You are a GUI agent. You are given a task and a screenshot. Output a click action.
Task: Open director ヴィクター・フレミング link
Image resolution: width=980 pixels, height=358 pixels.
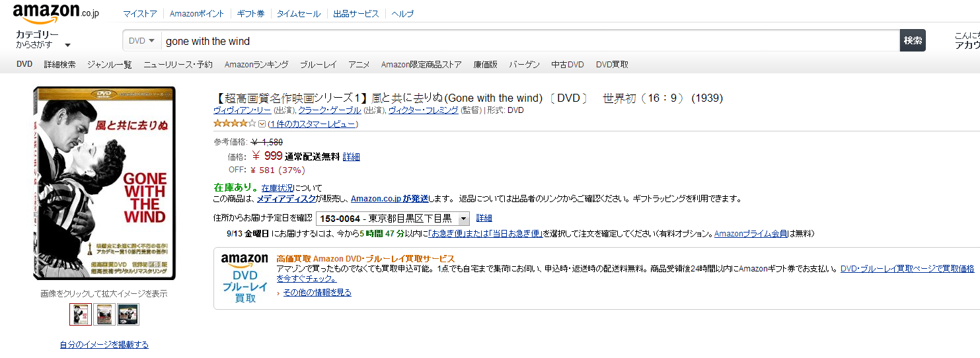[423, 110]
